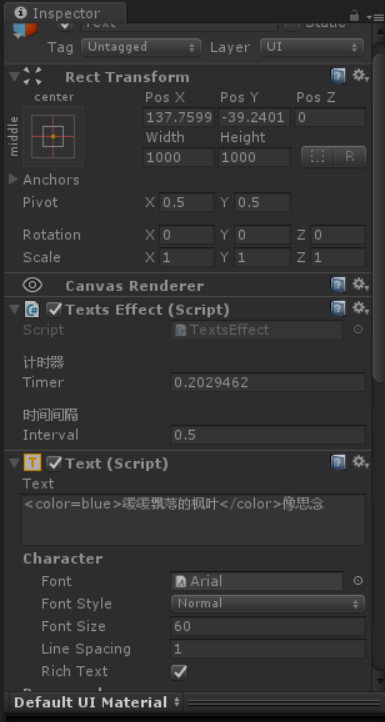Click the raw edit mode R button
Viewport: 385px width, 722px height.
coord(350,157)
